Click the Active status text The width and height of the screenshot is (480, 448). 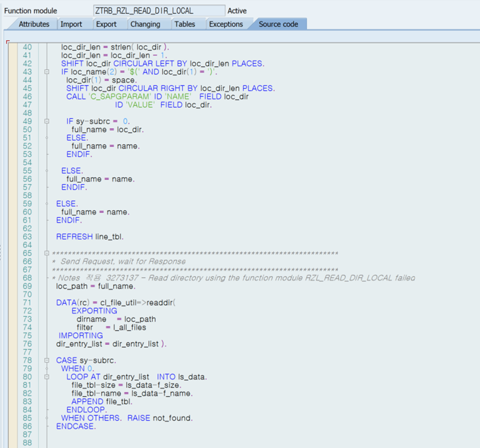(x=237, y=10)
